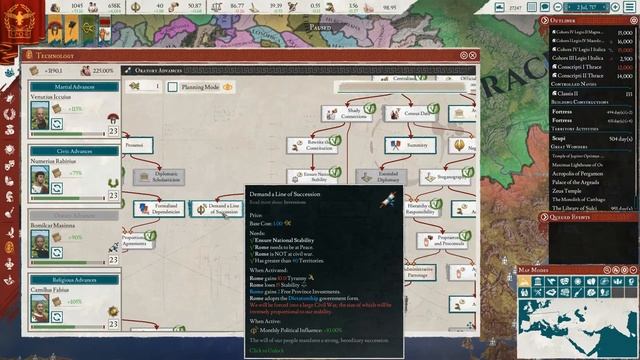The height and width of the screenshot is (360, 640).
Task: Click the date display to unpause
Action: [587, 7]
